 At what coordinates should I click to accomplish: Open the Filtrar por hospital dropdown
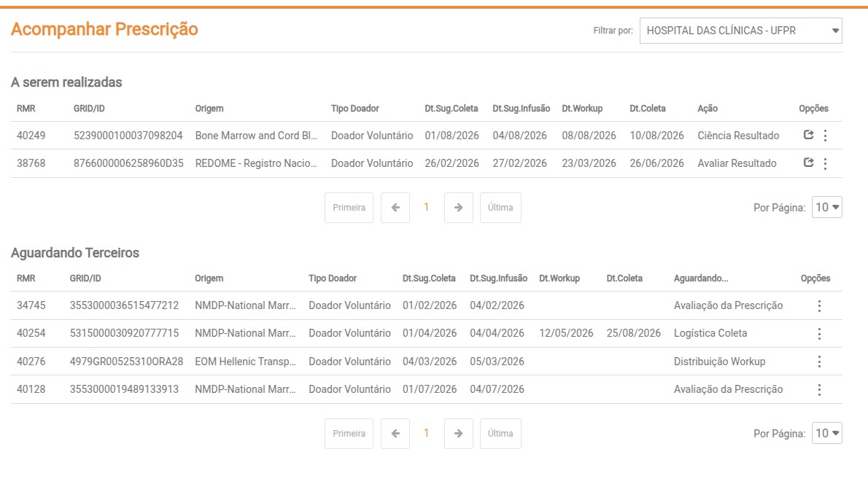[x=740, y=31]
